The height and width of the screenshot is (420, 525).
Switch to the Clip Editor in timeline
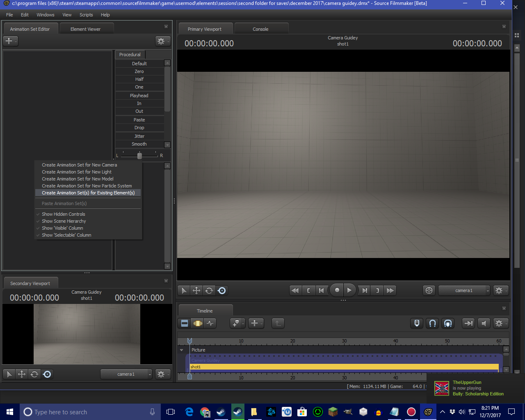[185, 323]
